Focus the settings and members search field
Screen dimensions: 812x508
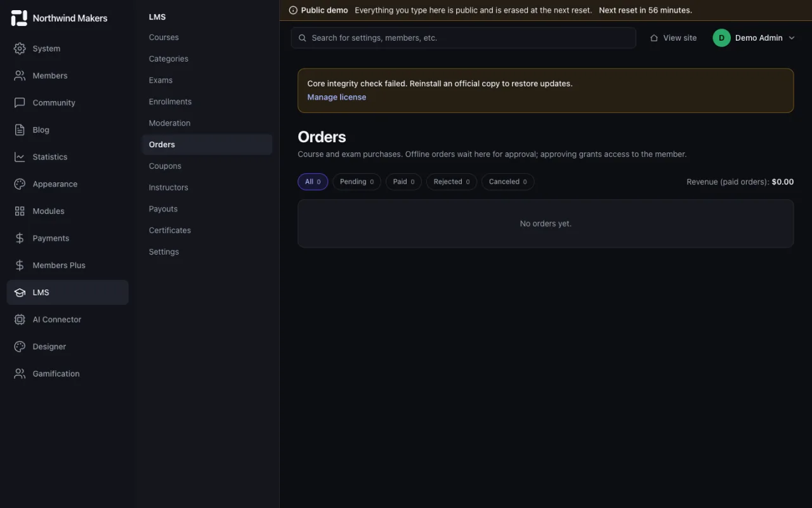pyautogui.click(x=464, y=38)
